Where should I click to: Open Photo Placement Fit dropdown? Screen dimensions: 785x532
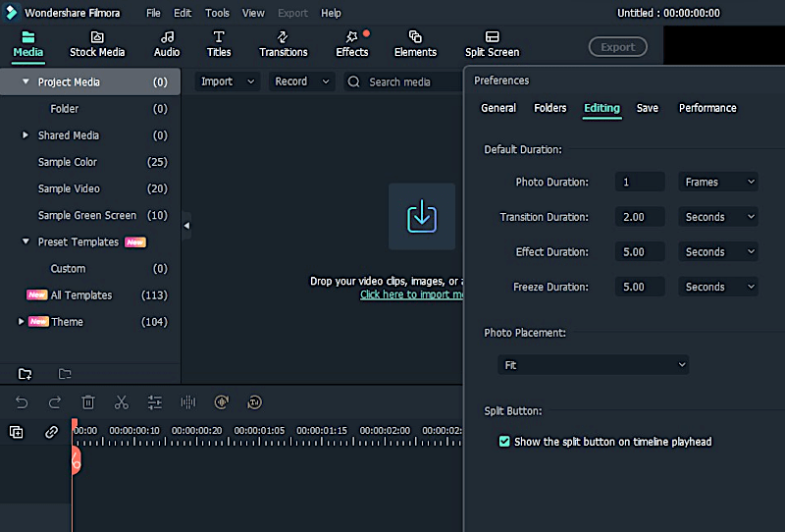tap(594, 365)
